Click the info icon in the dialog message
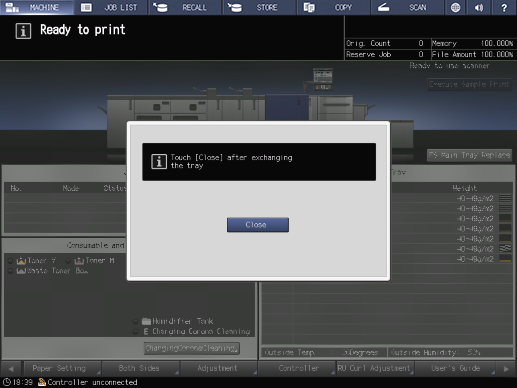This screenshot has width=517, height=388. pos(159,162)
